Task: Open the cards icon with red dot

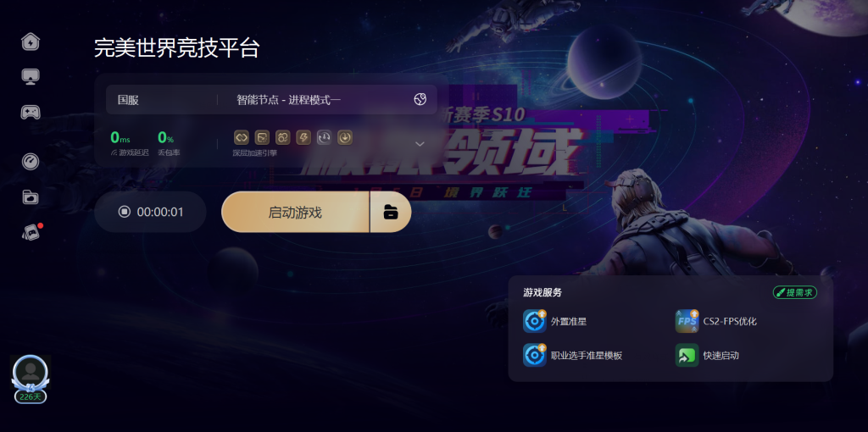Action: [x=31, y=232]
